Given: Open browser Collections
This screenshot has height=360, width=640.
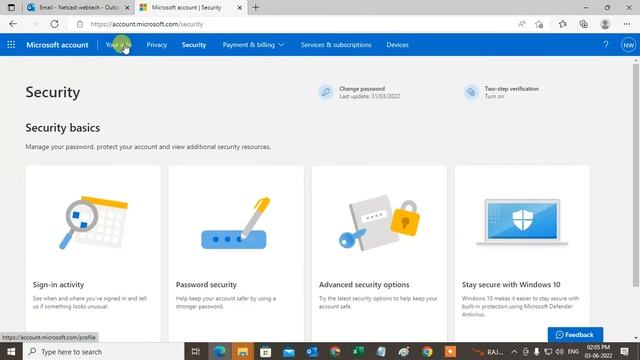Looking at the screenshot, I should 584,24.
